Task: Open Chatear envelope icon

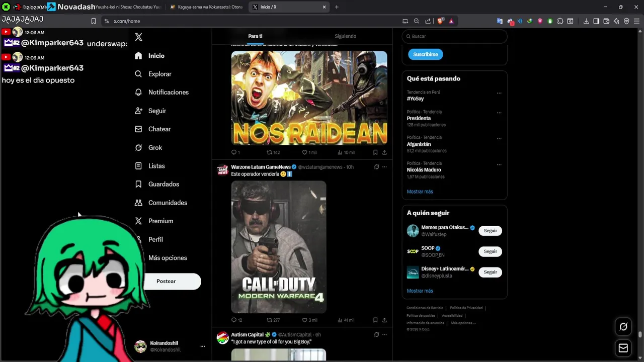Action: [138, 129]
